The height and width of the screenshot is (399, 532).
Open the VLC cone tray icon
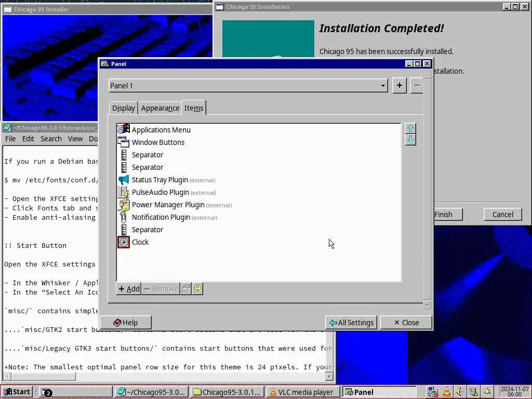point(447,392)
